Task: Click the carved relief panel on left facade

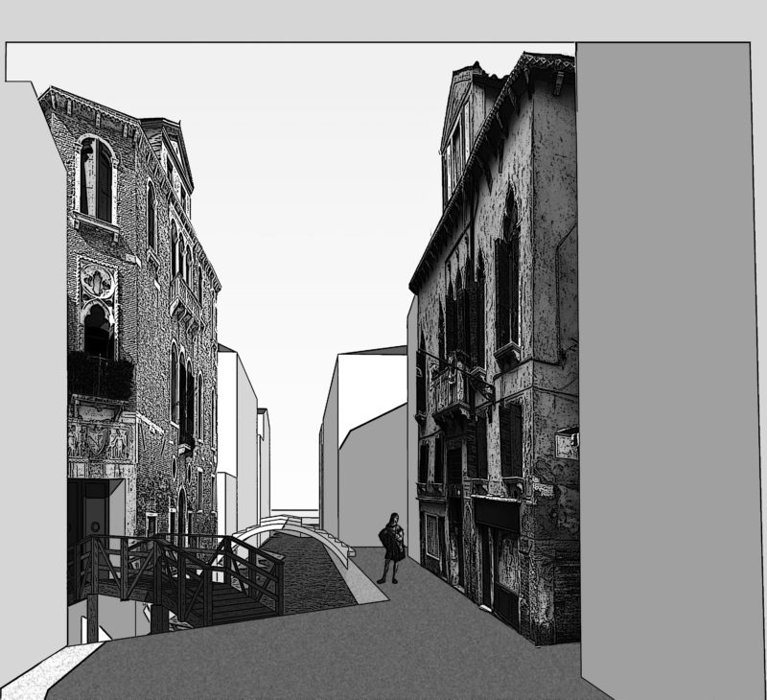Action: point(100,441)
